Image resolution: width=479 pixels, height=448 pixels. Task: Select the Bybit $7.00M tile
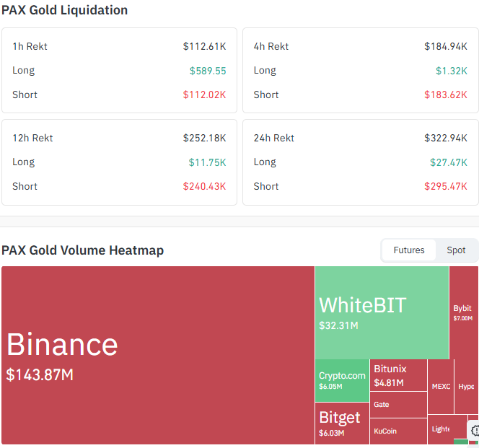[464, 312]
